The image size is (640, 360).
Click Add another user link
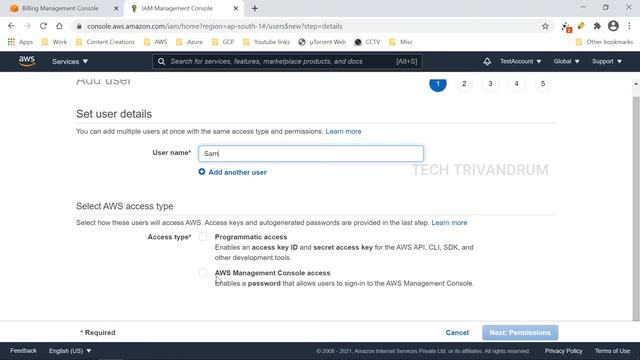(237, 172)
